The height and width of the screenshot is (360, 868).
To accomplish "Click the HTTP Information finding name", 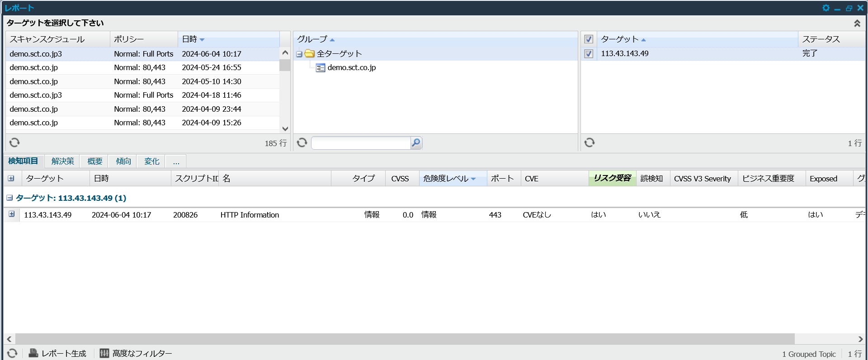I will point(250,215).
